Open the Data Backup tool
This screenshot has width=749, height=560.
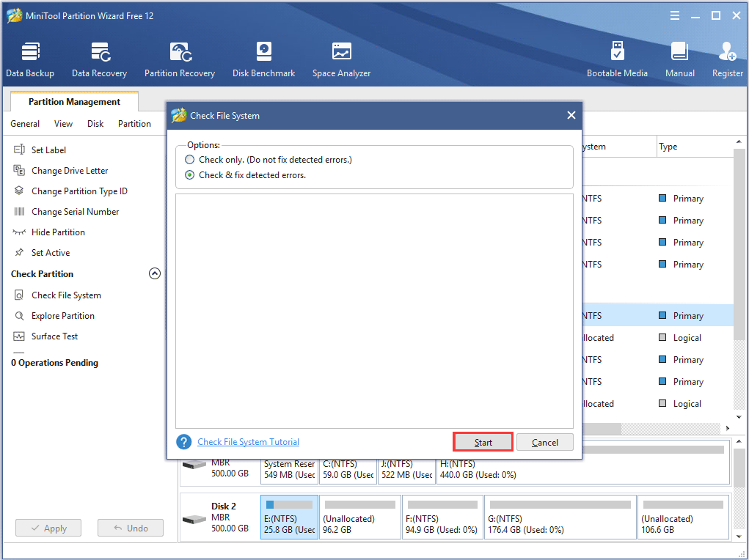[30, 59]
